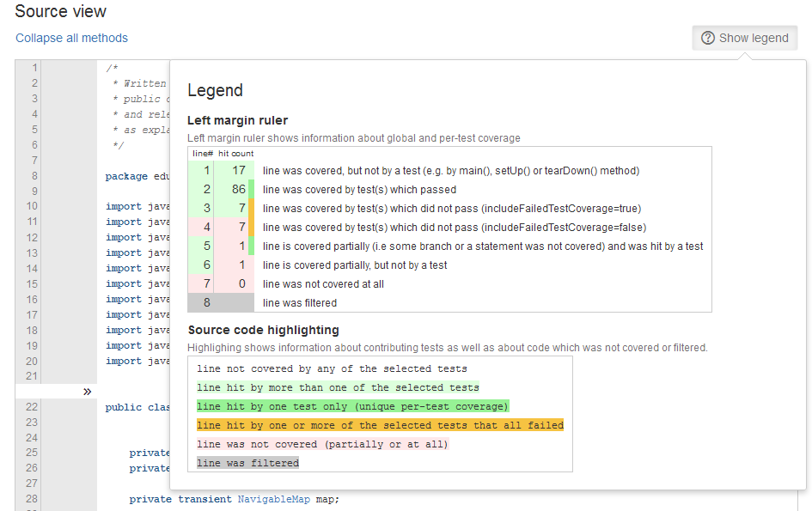
Task: Click hit count 86 in the legend ruler
Action: point(238,190)
